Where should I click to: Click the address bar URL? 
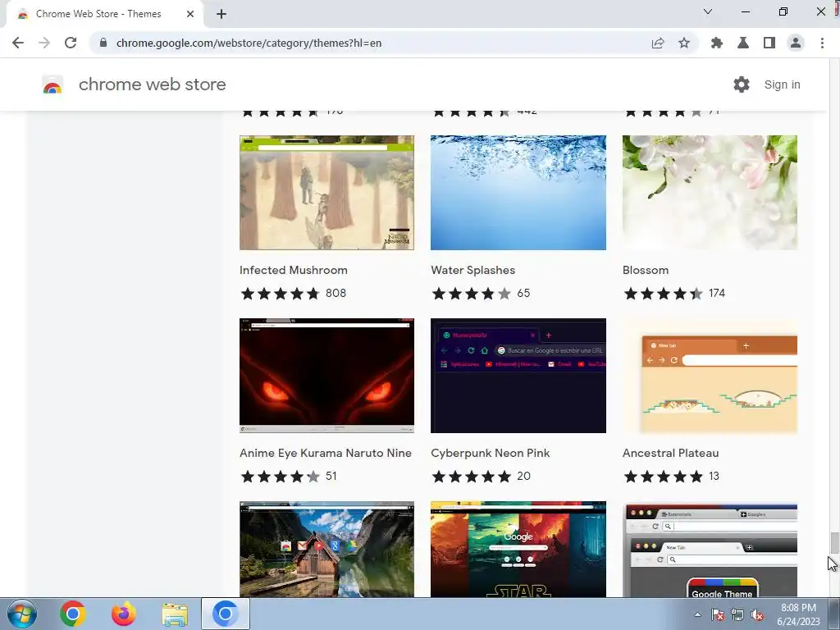[x=249, y=43]
